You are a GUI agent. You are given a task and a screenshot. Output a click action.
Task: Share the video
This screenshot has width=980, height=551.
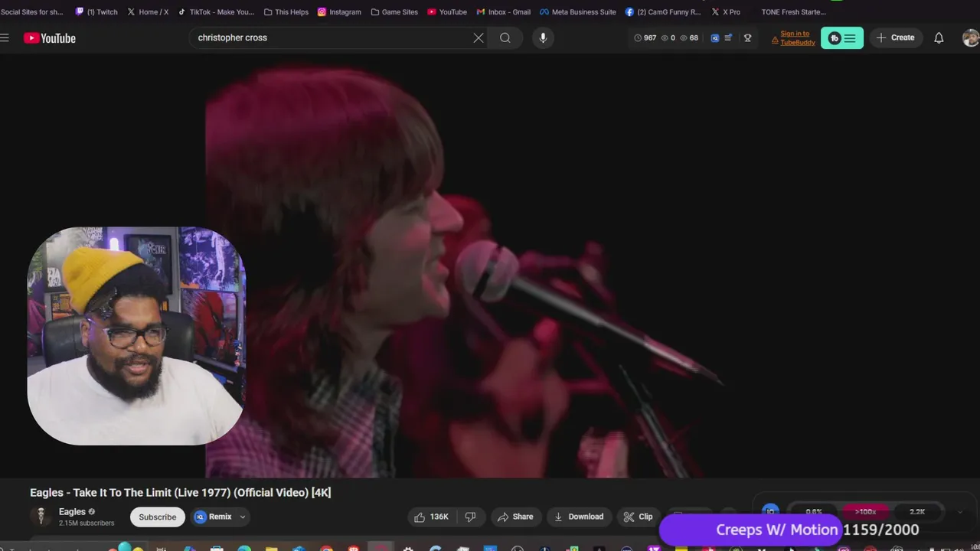coord(515,517)
